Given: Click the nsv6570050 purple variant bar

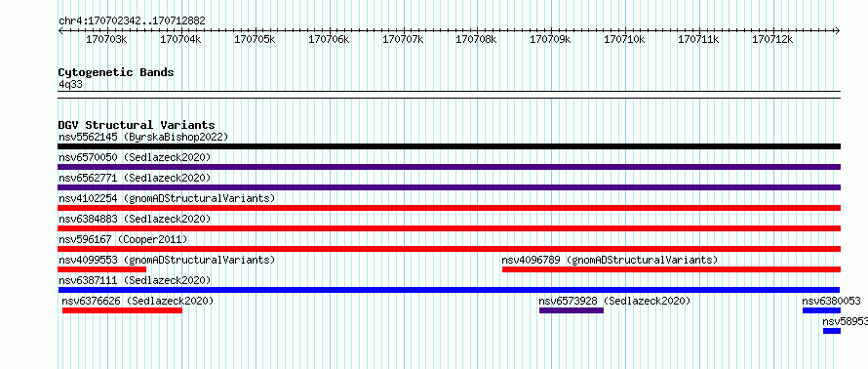Looking at the screenshot, I should click(449, 167).
